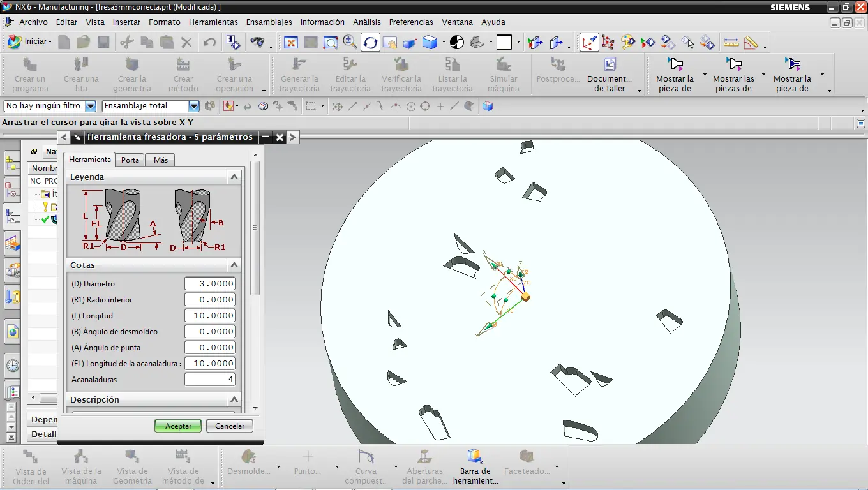Viewport: 868px width, 490px height.
Task: Click the WCS orientation toolbar icon
Action: tap(588, 43)
